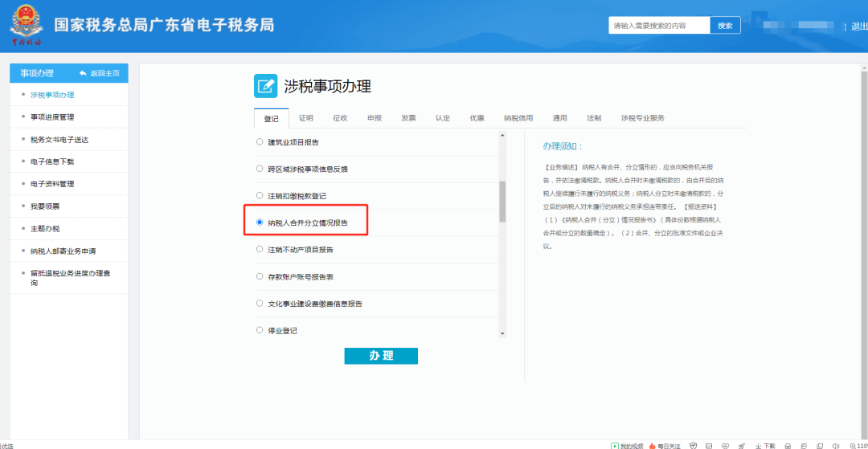The image size is (868, 449).
Task: Click the picture icon in status bar
Action: coord(709,446)
